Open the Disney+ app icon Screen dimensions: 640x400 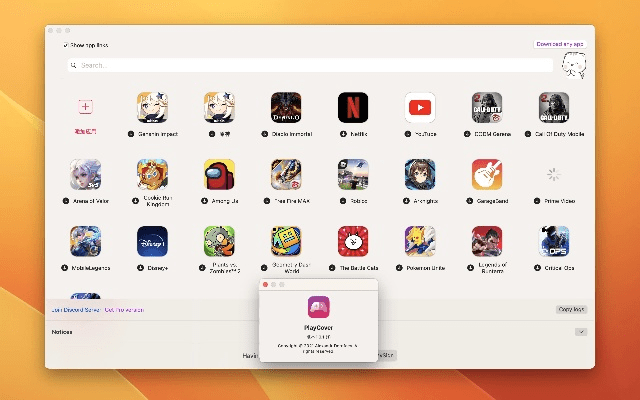152,241
